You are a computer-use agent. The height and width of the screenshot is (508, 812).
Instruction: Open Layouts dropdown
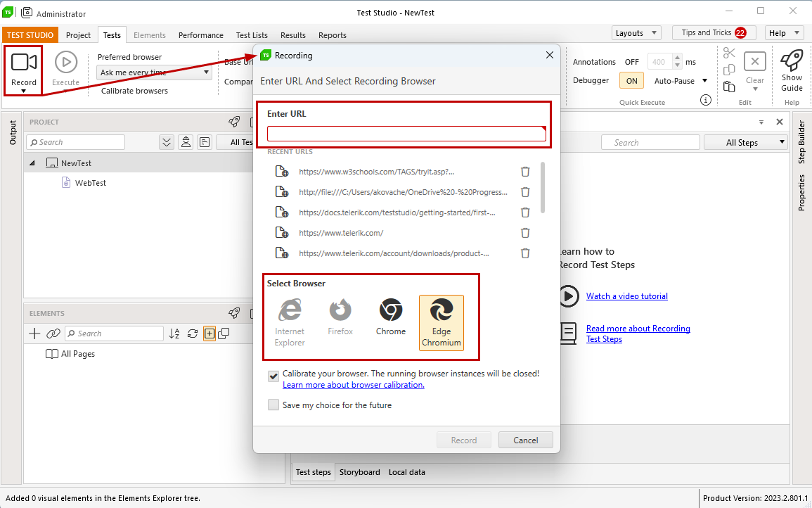pyautogui.click(x=636, y=32)
